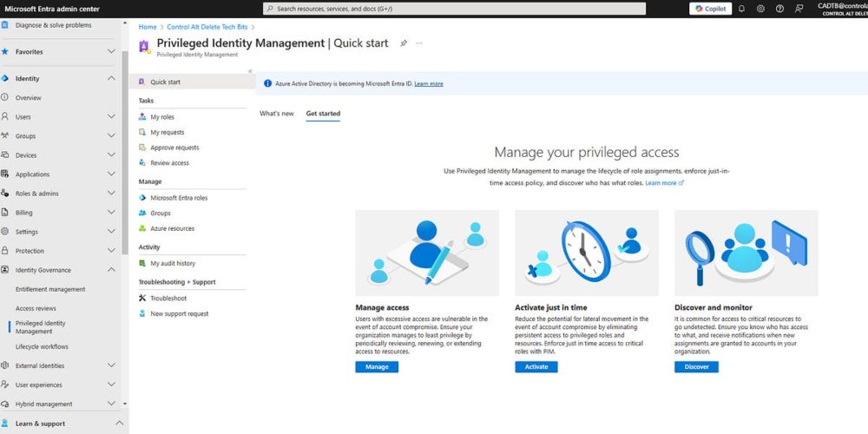Collapse the Identity section chevron
The height and width of the screenshot is (434, 868).
111,79
